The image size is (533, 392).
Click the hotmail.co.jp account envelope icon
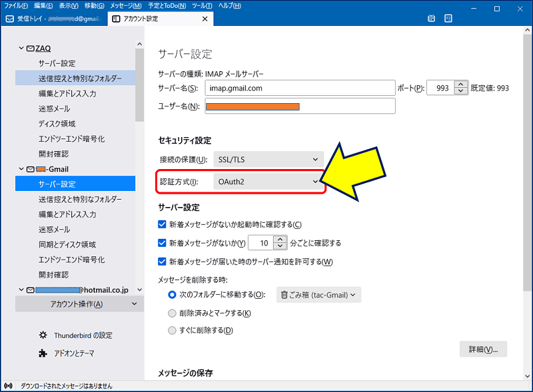[30, 290]
